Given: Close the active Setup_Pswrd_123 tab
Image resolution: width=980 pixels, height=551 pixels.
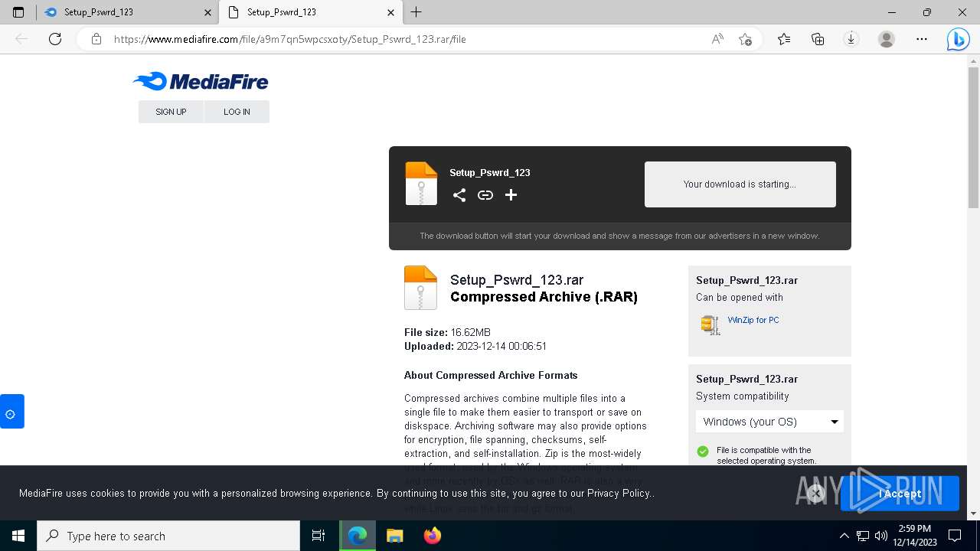Looking at the screenshot, I should [391, 12].
